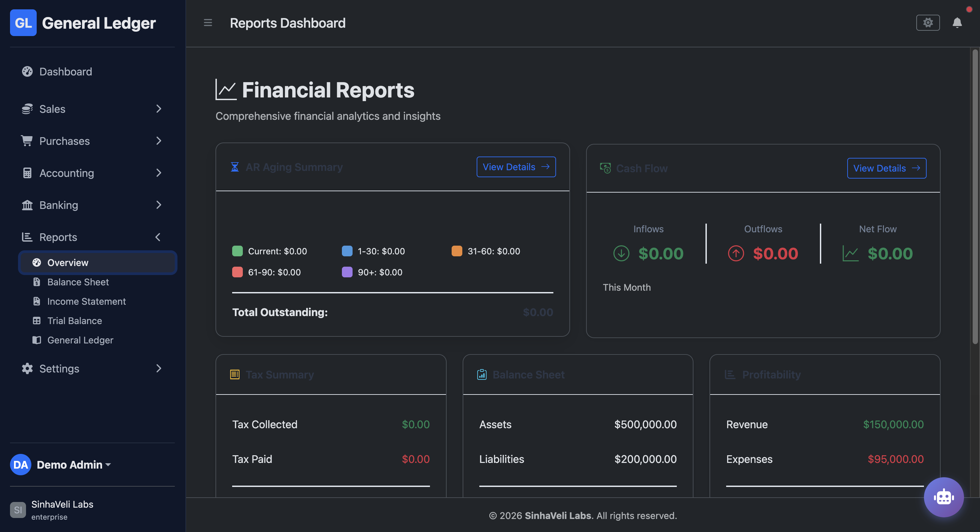Click the SI organization avatar
Image resolution: width=980 pixels, height=532 pixels.
click(18, 510)
